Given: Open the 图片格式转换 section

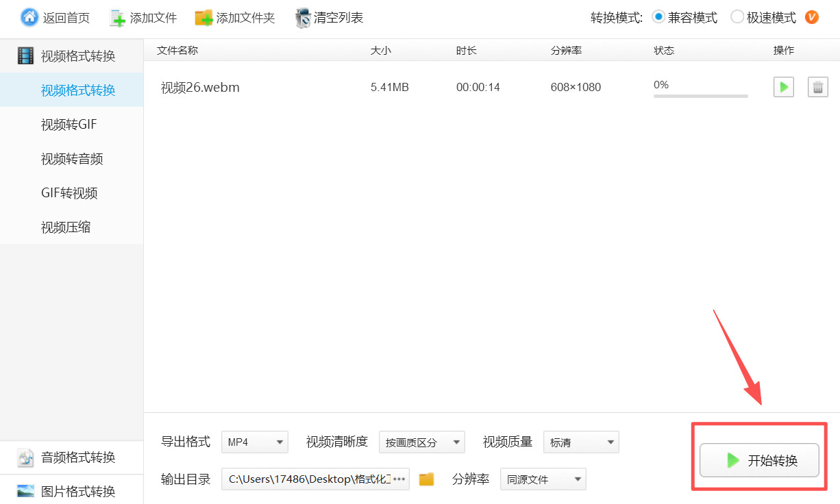Looking at the screenshot, I should (x=71, y=491).
